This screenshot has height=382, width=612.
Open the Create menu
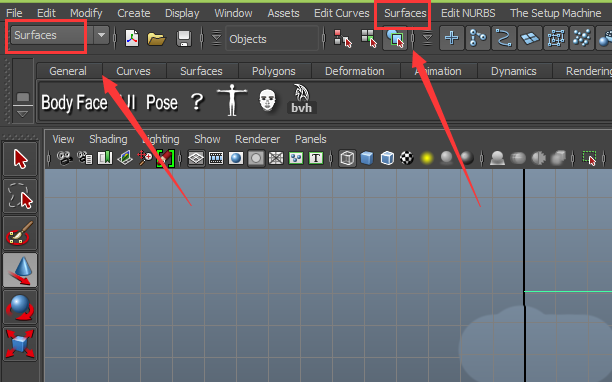click(133, 13)
